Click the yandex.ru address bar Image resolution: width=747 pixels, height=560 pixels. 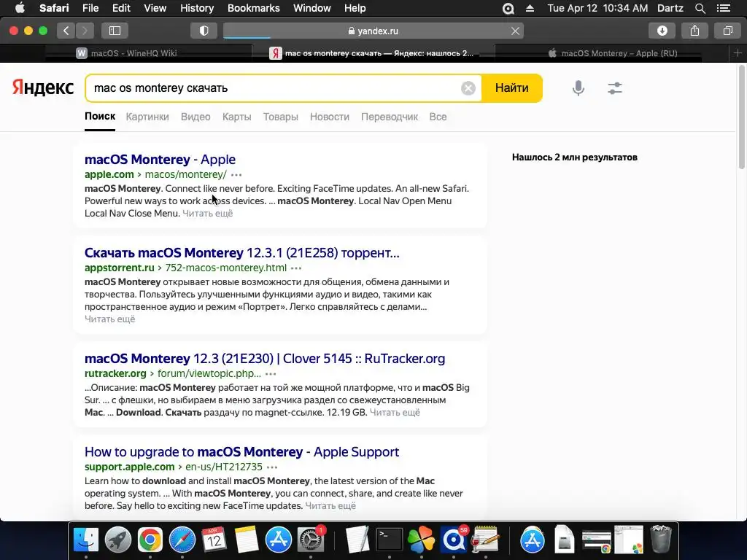[x=373, y=31]
